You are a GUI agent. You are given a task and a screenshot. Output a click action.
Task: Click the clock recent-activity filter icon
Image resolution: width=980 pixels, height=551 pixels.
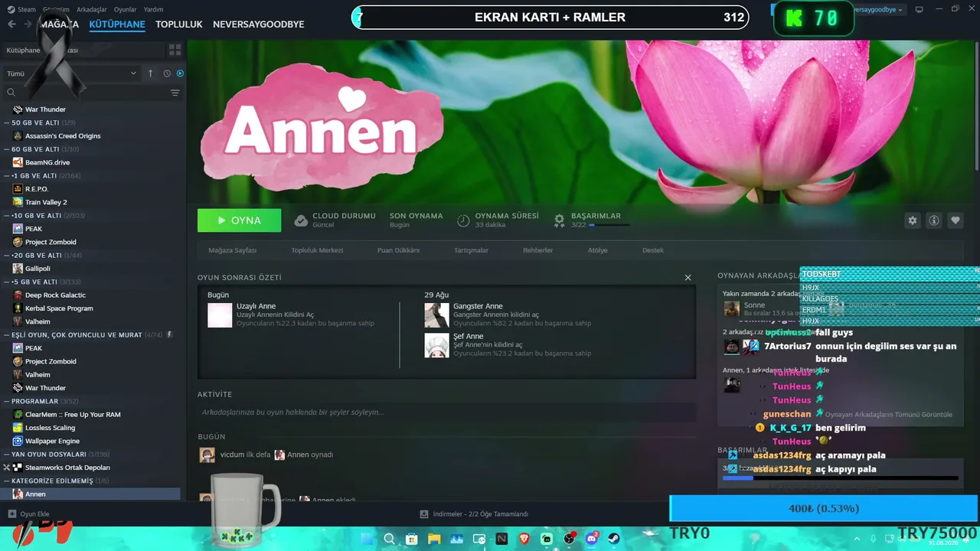pyautogui.click(x=166, y=73)
